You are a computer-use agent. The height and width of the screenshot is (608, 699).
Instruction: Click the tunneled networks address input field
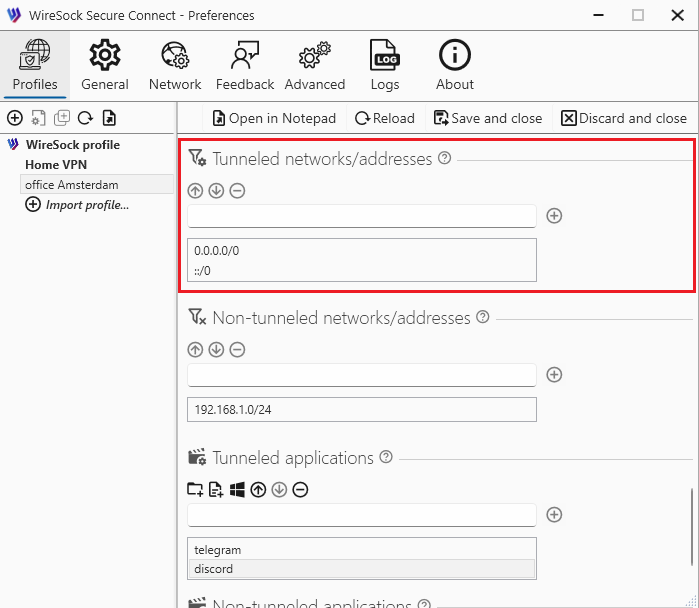point(362,216)
